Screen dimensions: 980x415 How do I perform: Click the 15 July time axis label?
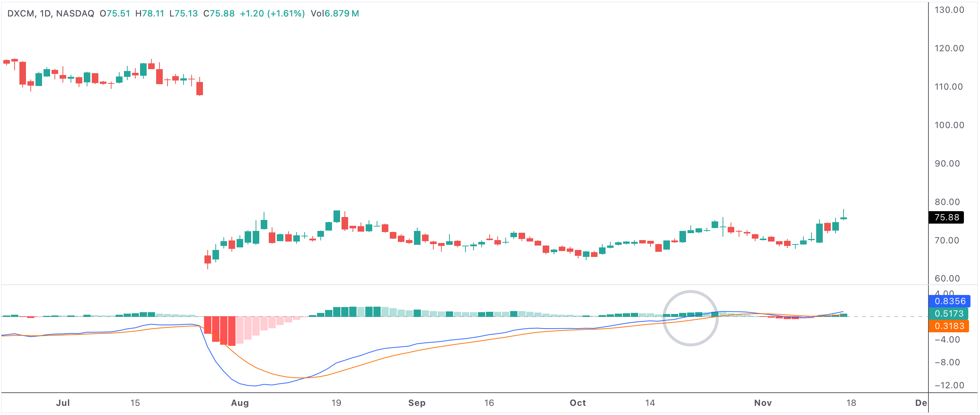tap(135, 403)
